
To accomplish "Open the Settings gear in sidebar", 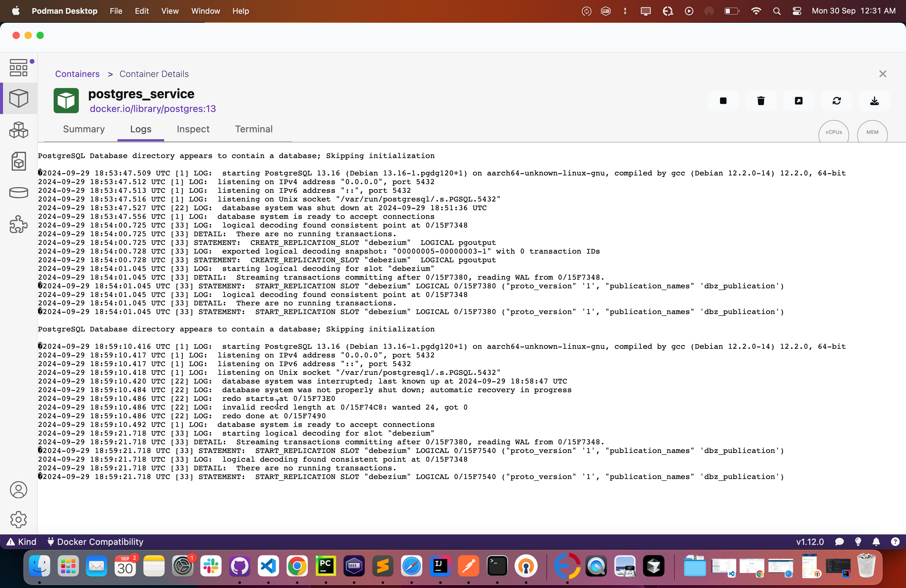I will point(18,519).
